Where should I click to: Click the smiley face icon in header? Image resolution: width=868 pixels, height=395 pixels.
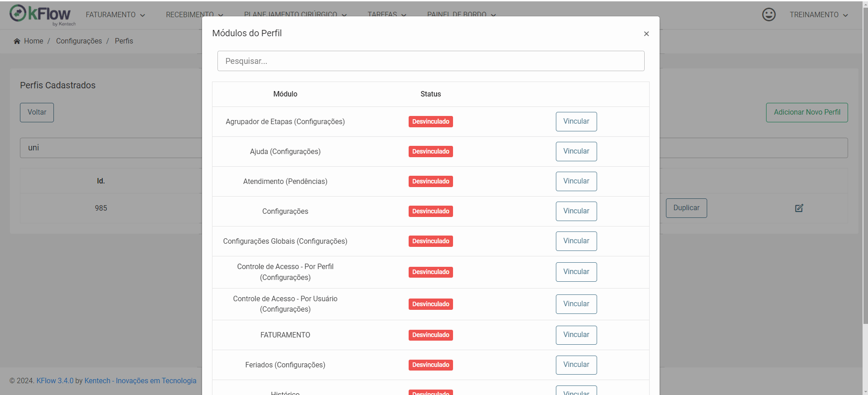coord(769,14)
